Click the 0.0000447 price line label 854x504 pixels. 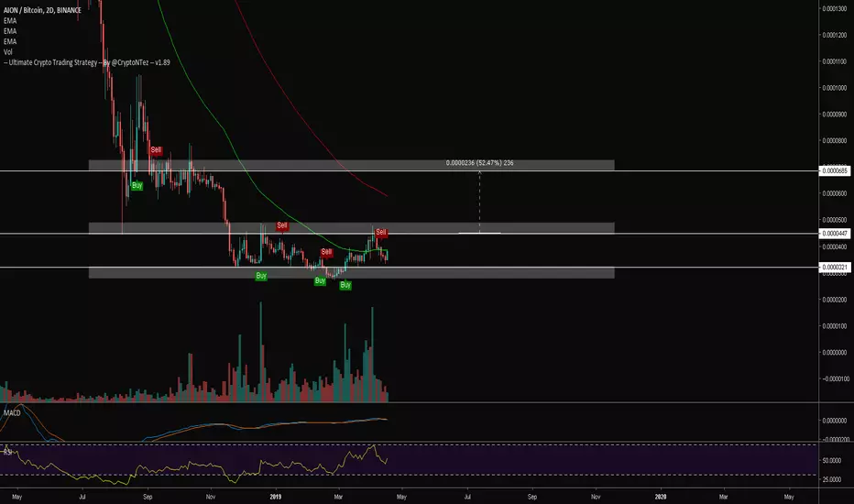pos(835,233)
